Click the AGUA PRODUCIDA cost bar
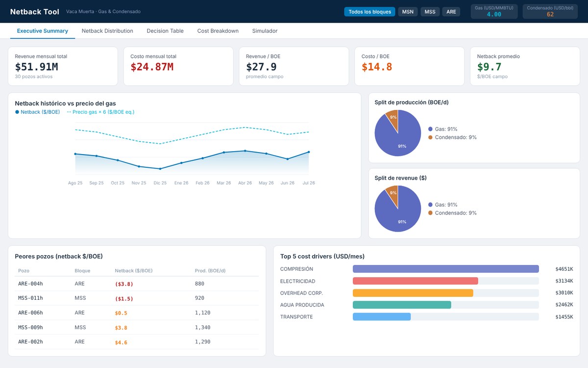Screen dimensions: 588x368 (402, 305)
